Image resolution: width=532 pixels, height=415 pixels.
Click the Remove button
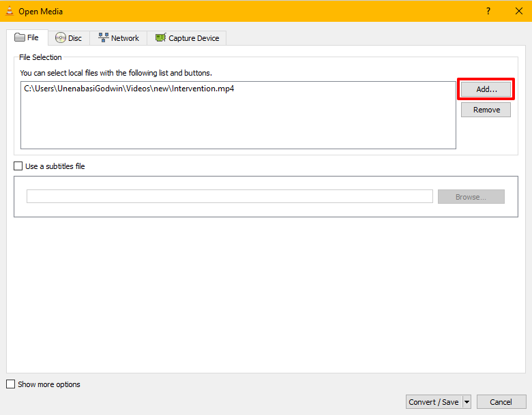(486, 110)
